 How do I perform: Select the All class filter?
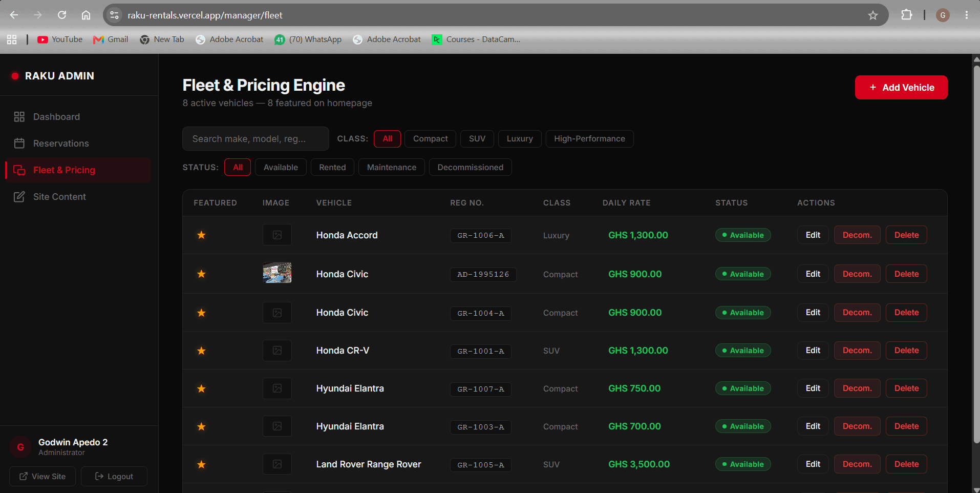point(388,139)
